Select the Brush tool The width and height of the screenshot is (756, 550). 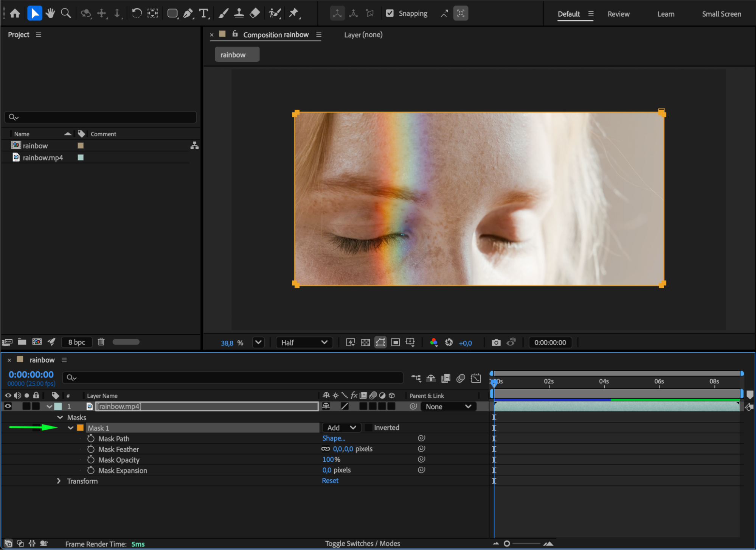[223, 14]
